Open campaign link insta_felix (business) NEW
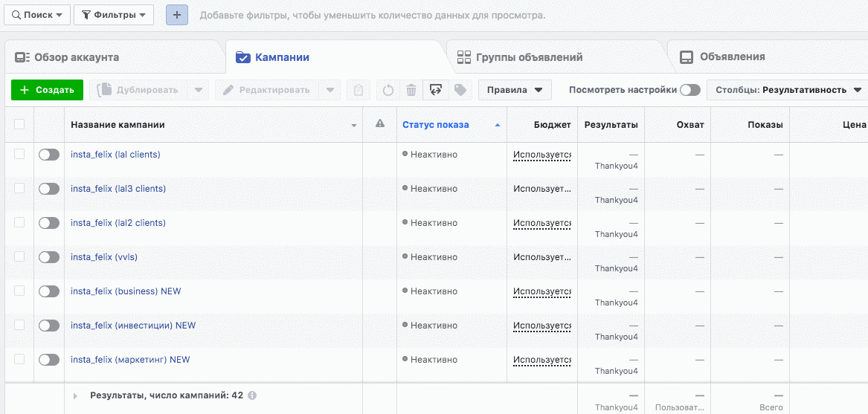The width and height of the screenshot is (868, 414). coord(126,291)
